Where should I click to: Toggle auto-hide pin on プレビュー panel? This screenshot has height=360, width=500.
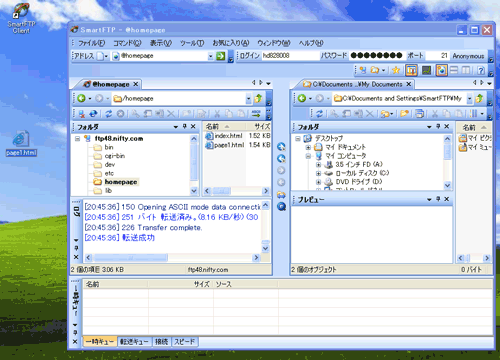438,199
